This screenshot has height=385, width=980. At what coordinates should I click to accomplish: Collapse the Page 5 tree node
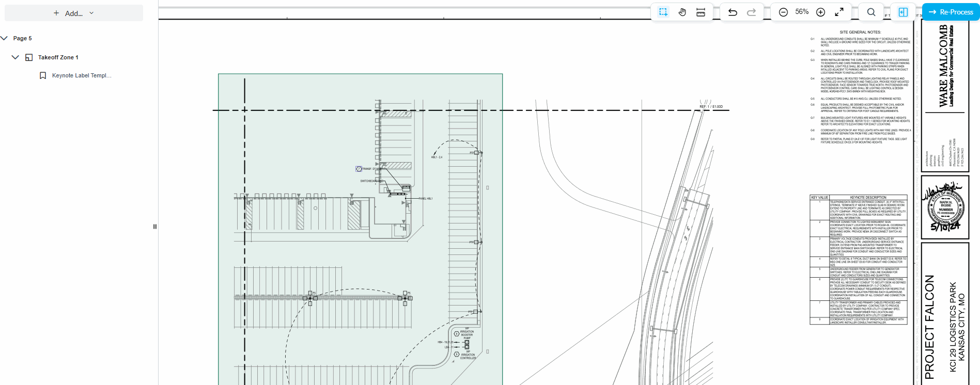coord(5,38)
